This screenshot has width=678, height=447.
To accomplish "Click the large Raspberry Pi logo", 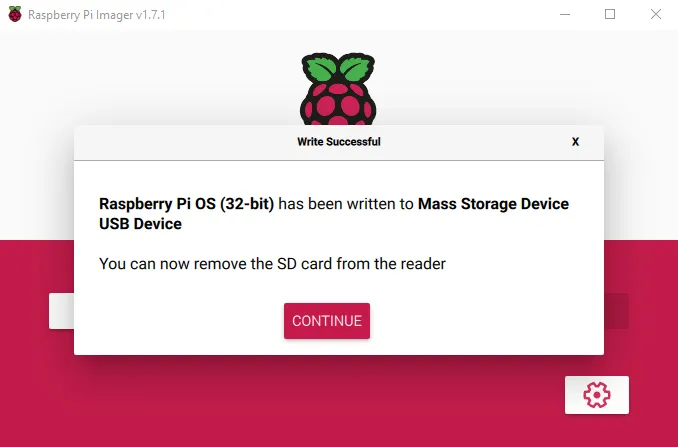I will [x=338, y=89].
